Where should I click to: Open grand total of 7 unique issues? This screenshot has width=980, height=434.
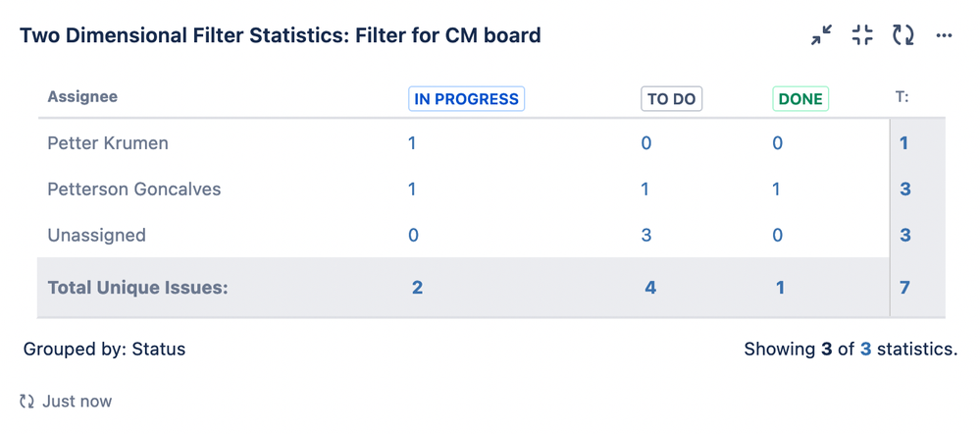[x=904, y=288]
